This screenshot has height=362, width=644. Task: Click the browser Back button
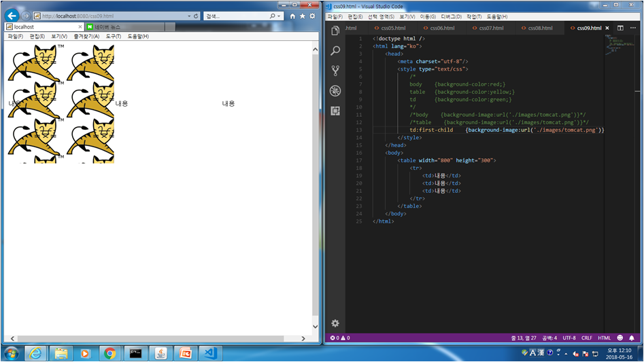[x=12, y=16]
